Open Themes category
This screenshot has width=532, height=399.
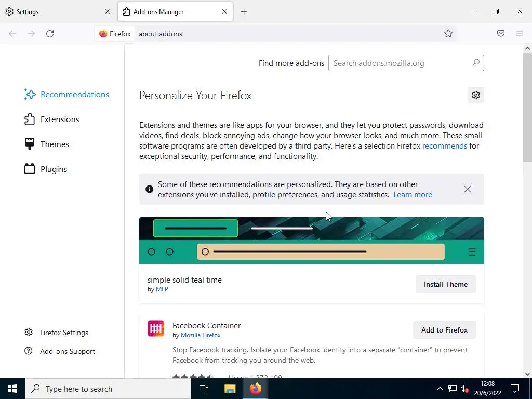[46, 144]
